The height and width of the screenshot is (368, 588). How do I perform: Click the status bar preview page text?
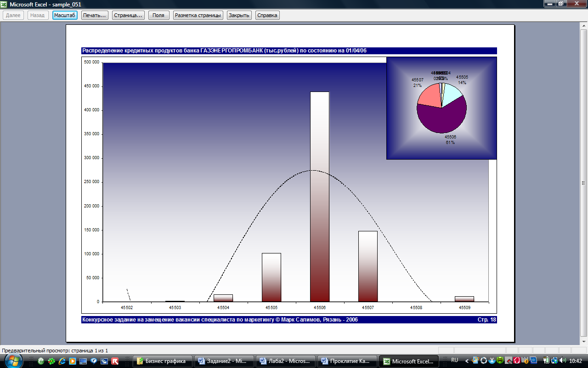[55, 351]
